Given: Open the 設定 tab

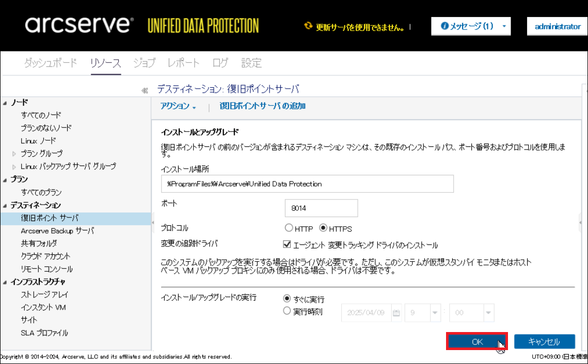Looking at the screenshot, I should [251, 63].
